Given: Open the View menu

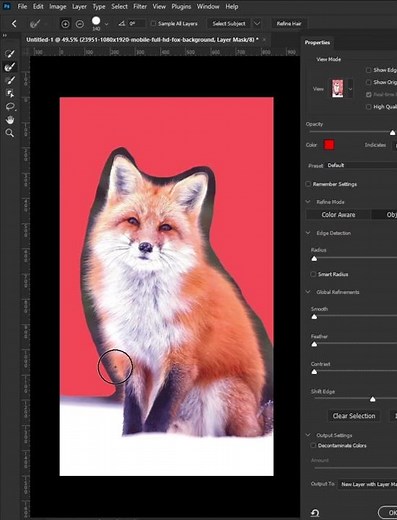Looking at the screenshot, I should pos(159,6).
